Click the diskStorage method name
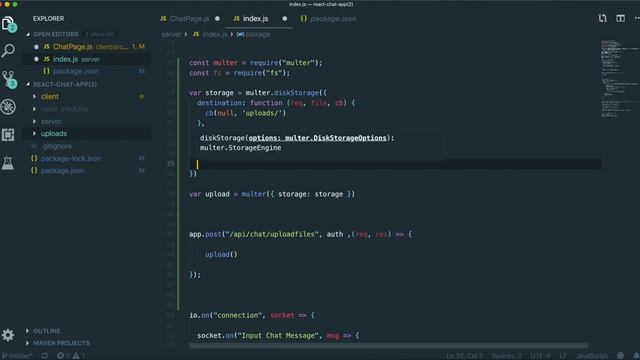The image size is (640, 360). (x=296, y=93)
